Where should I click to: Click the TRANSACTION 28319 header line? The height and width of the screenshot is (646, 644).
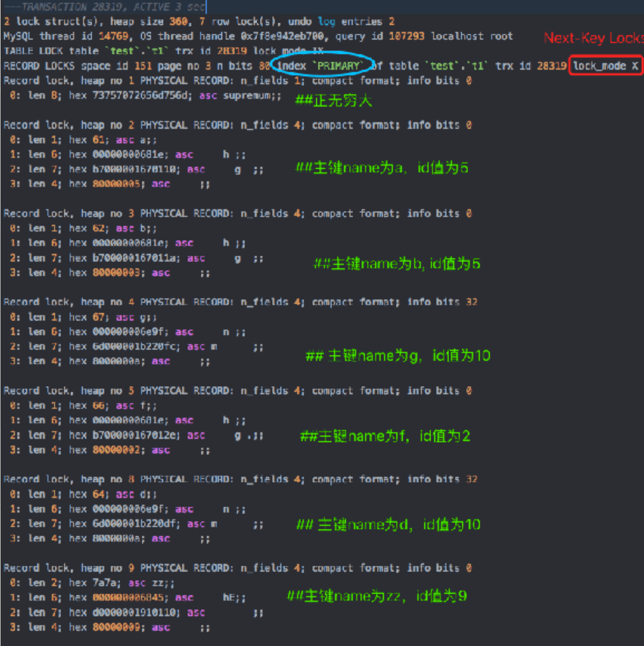(x=105, y=7)
